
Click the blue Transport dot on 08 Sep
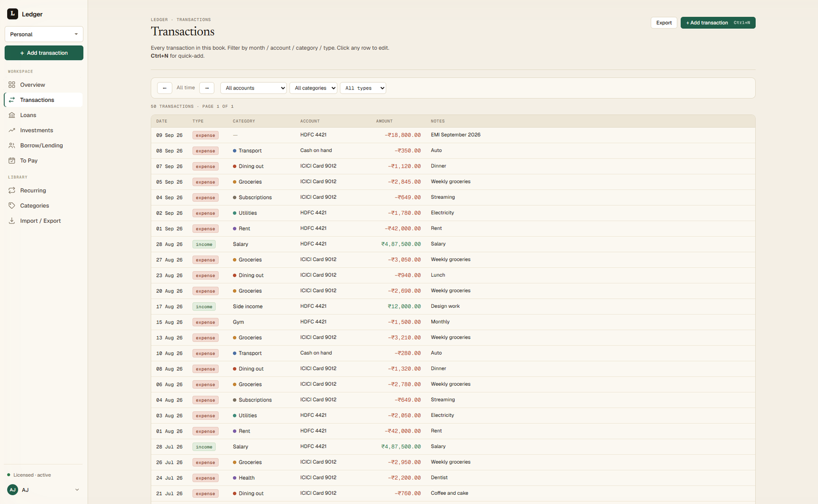(234, 151)
